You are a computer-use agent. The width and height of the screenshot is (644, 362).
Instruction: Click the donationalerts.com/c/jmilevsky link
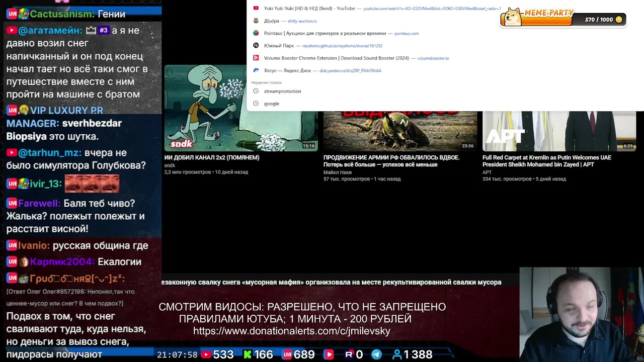[292, 331]
